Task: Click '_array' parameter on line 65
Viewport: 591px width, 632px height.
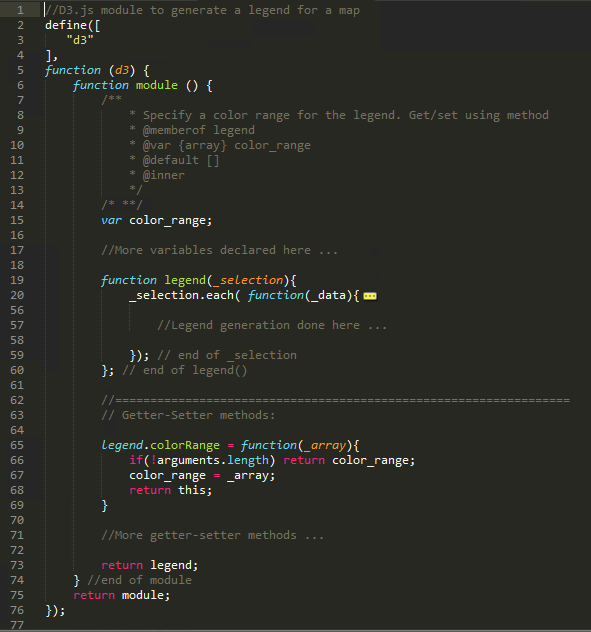Action: pyautogui.click(x=325, y=445)
